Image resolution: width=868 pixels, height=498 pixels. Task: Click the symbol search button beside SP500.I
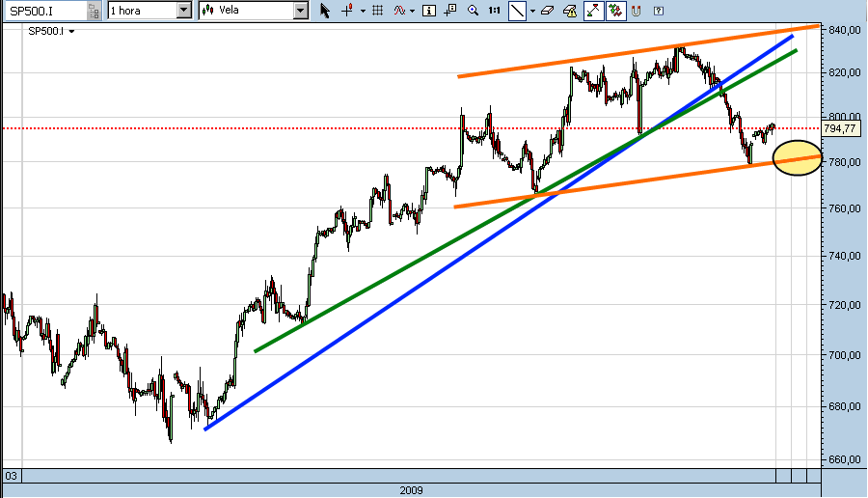point(92,11)
